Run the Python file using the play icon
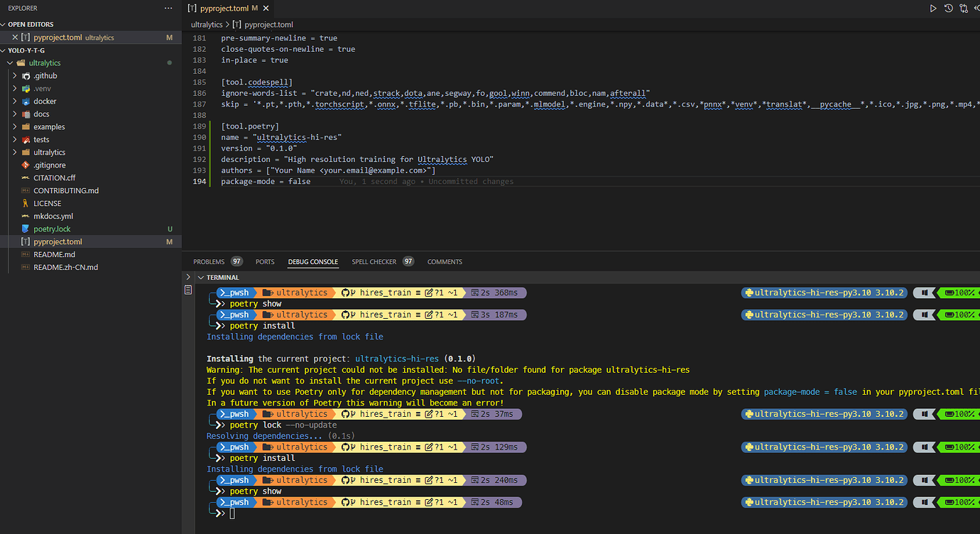This screenshot has height=534, width=980. tap(932, 9)
